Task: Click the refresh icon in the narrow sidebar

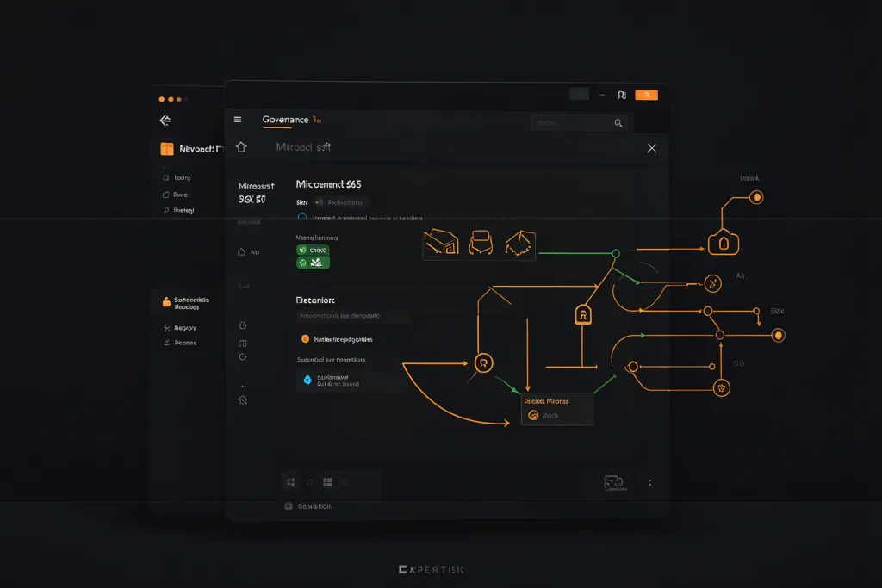Action: pos(242,357)
